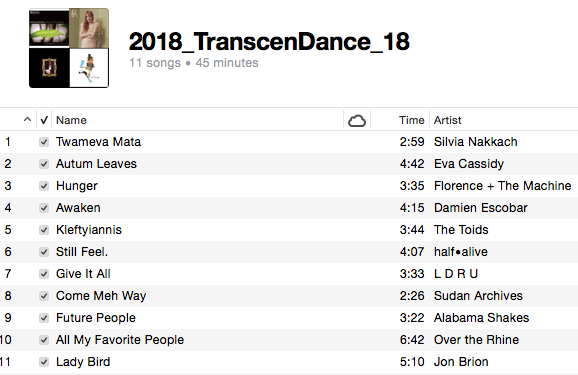The height and width of the screenshot is (375, 578).
Task: Click the cloud status column icon
Action: click(x=357, y=121)
